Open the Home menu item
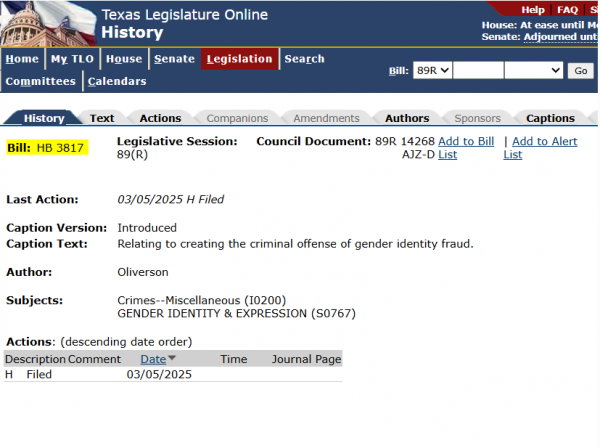The width and height of the screenshot is (600, 448). point(22,59)
